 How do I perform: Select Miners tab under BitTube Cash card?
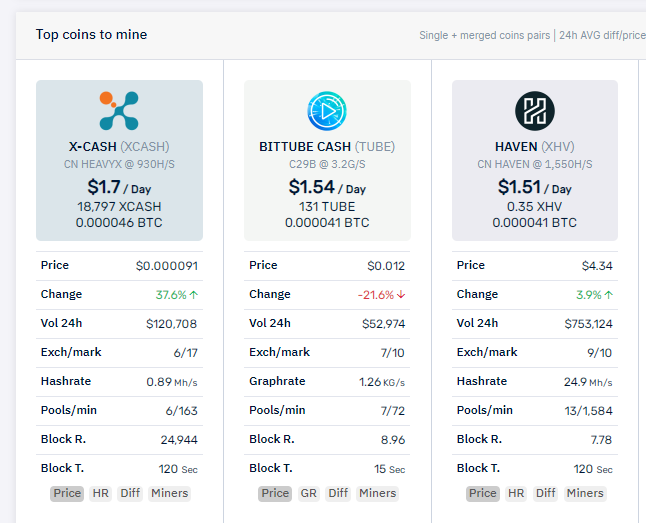(x=377, y=493)
